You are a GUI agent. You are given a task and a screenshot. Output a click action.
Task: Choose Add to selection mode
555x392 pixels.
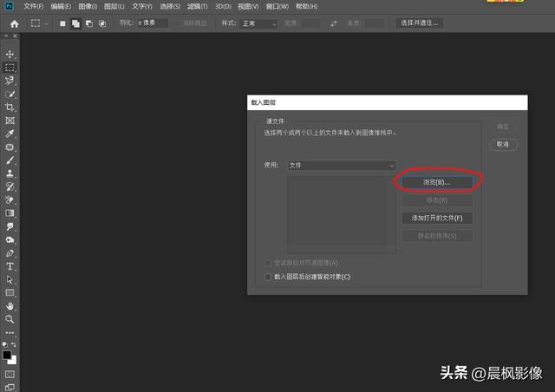point(75,23)
